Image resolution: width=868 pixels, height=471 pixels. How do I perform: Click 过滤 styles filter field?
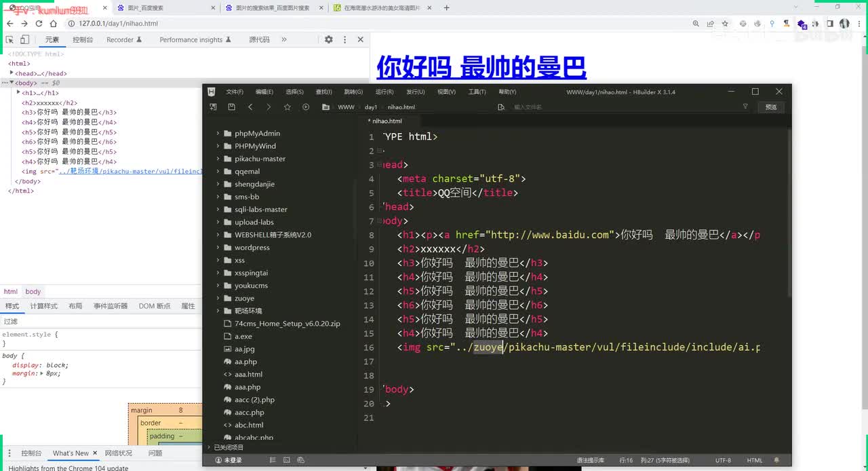click(102, 322)
